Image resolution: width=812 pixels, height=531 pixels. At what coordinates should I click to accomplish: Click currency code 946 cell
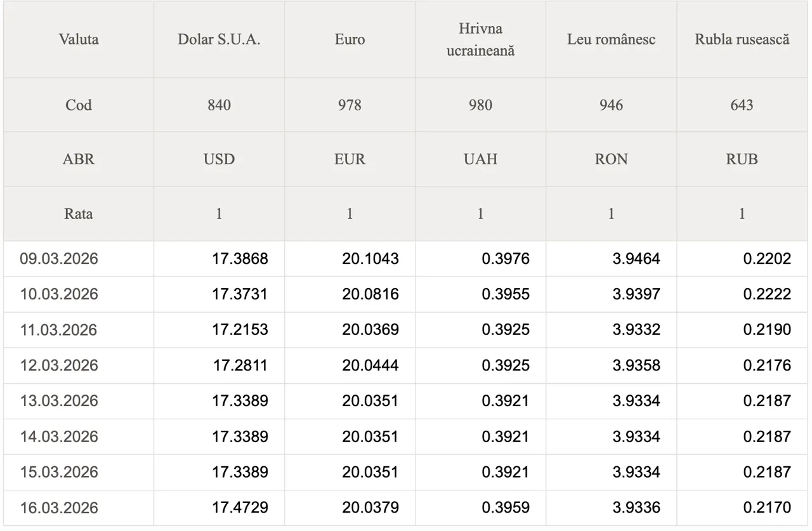611,105
